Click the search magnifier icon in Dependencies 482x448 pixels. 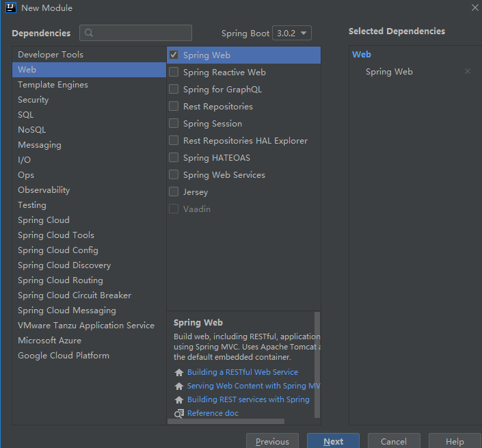[x=89, y=33]
